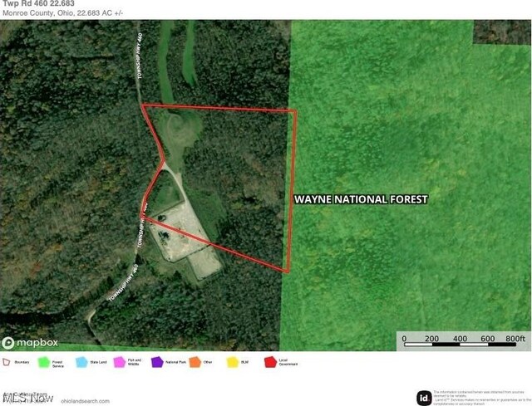532x406 pixels.
Task: Click the '800ft' scale label
Action: [515, 338]
